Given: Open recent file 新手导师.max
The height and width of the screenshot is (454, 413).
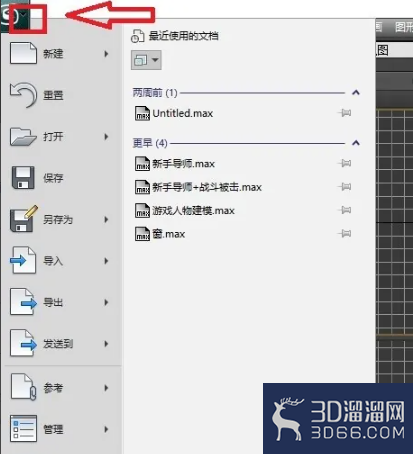Looking at the screenshot, I should [183, 164].
